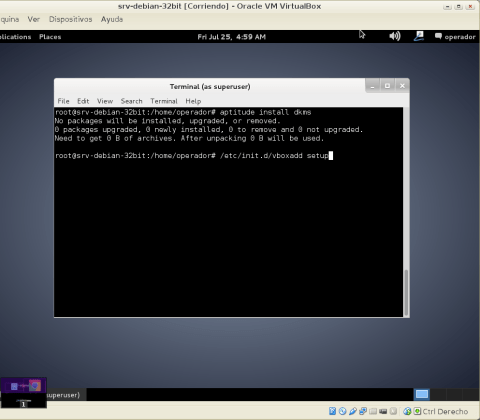The height and width of the screenshot is (420, 480).
Task: Open the Places menu in the panel
Action: (50, 37)
